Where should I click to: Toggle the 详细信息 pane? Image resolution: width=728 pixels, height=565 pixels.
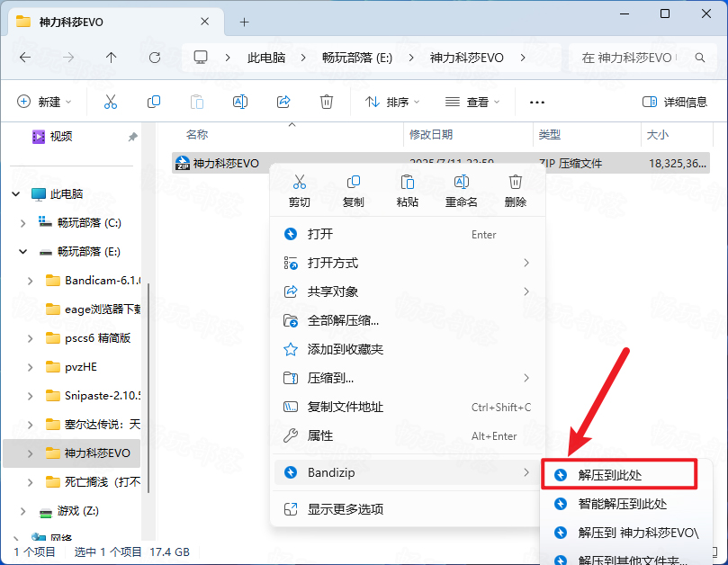675,102
